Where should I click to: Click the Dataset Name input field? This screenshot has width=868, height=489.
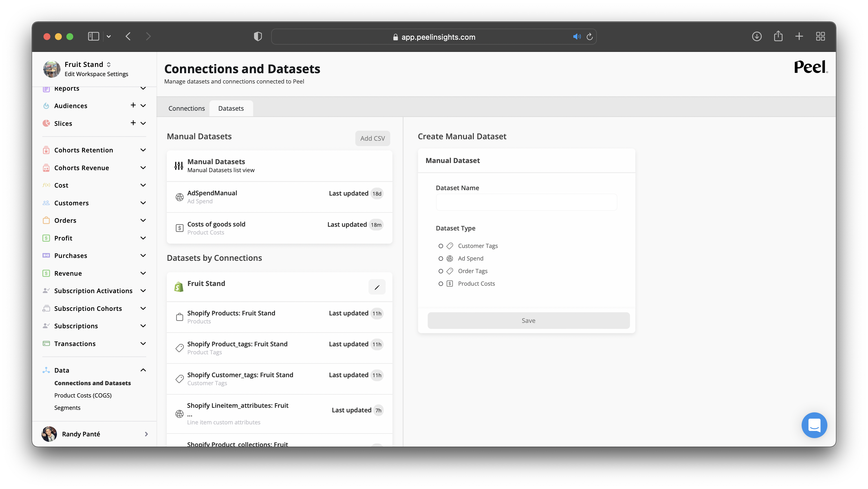[526, 202]
